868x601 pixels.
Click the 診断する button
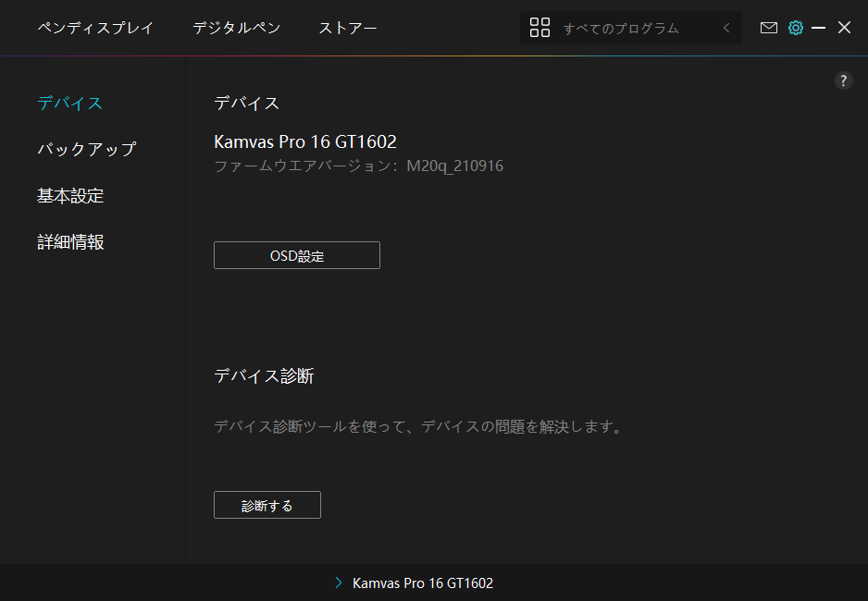pyautogui.click(x=267, y=505)
